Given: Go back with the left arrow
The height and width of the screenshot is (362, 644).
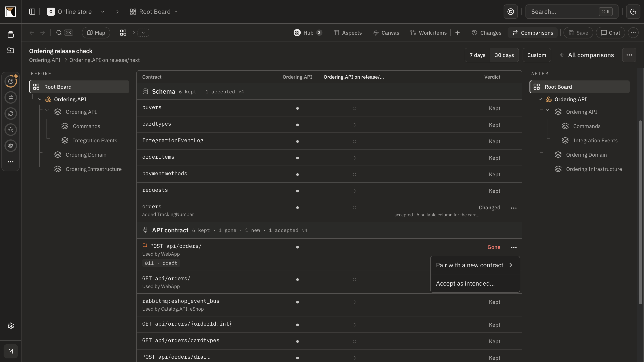Looking at the screenshot, I should 32,33.
